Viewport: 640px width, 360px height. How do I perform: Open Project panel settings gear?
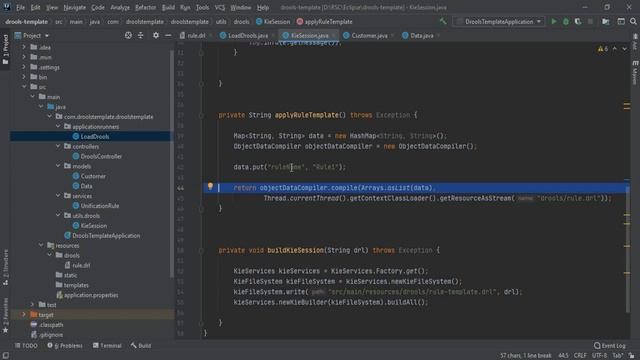(x=156, y=36)
